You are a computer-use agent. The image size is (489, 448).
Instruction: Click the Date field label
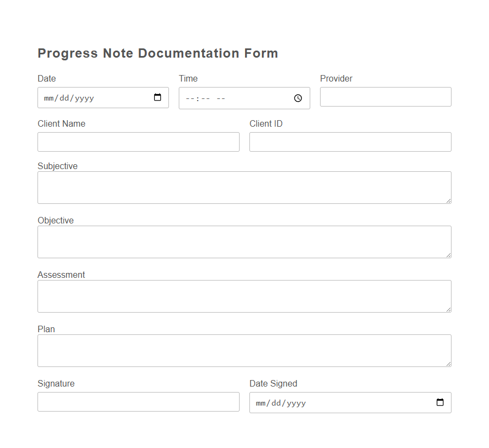[47, 78]
